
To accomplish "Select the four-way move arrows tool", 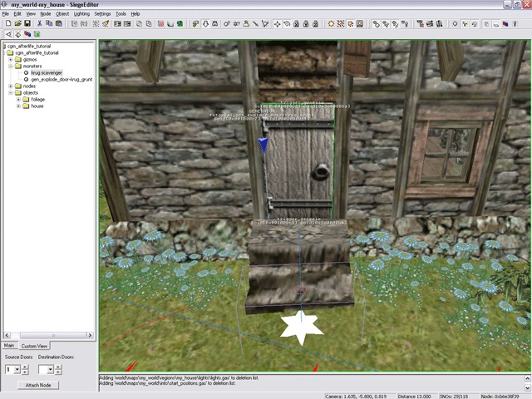I will click(x=277, y=24).
